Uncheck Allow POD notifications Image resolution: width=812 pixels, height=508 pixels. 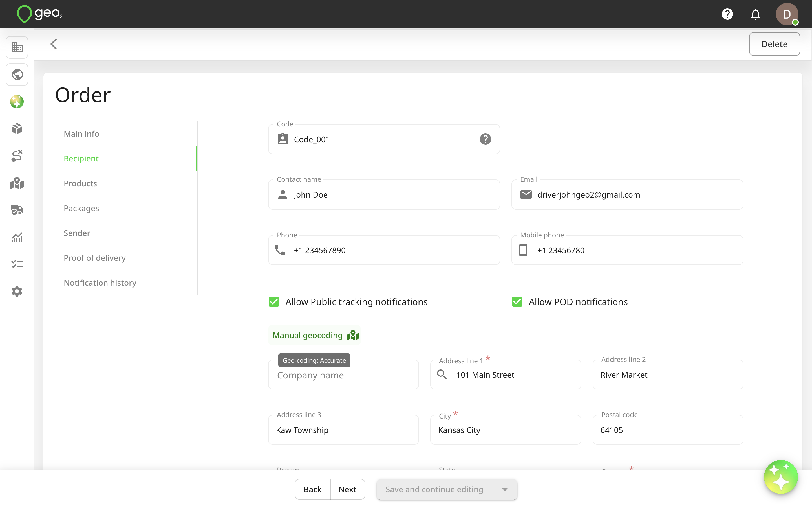click(517, 302)
